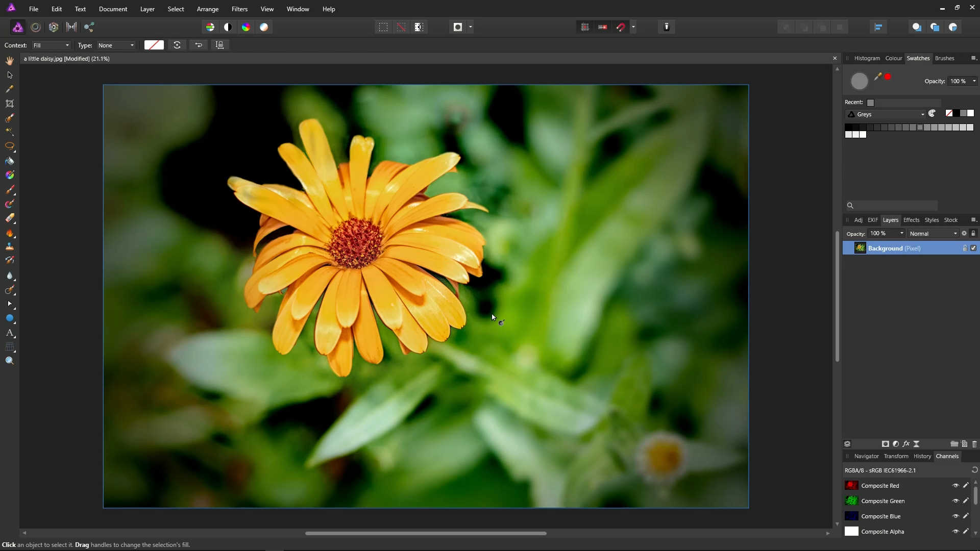Image resolution: width=980 pixels, height=551 pixels.
Task: Click the swatches search field
Action: [896, 206]
